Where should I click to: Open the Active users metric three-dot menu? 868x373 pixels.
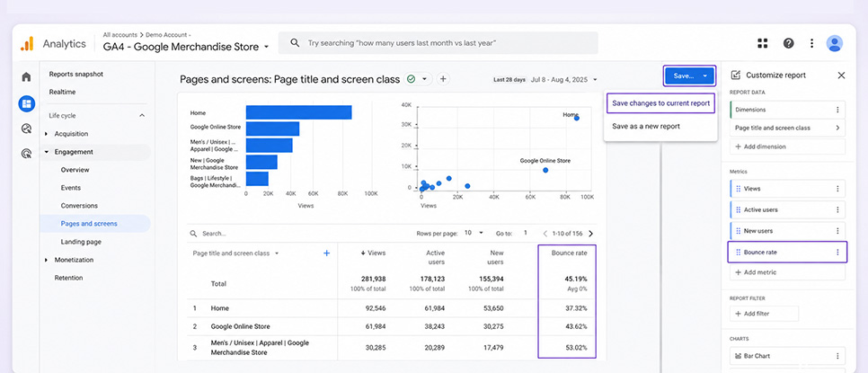click(837, 209)
